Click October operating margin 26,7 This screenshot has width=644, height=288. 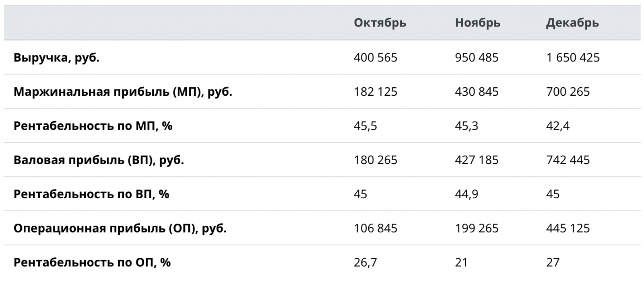tap(365, 263)
